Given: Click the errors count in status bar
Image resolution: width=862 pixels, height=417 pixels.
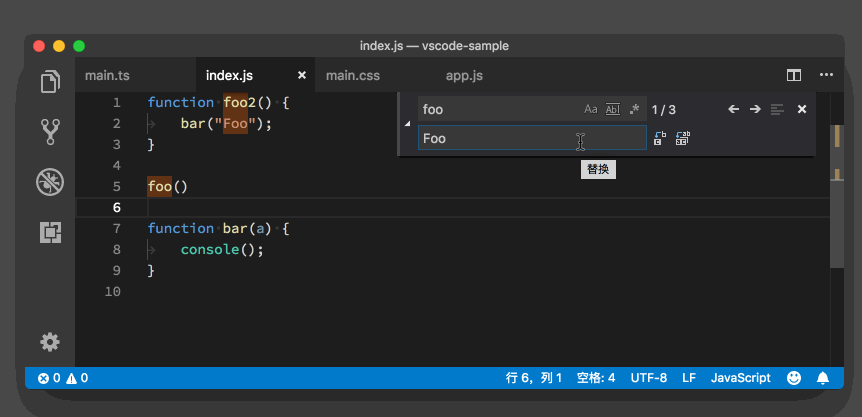Looking at the screenshot, I should (49, 378).
